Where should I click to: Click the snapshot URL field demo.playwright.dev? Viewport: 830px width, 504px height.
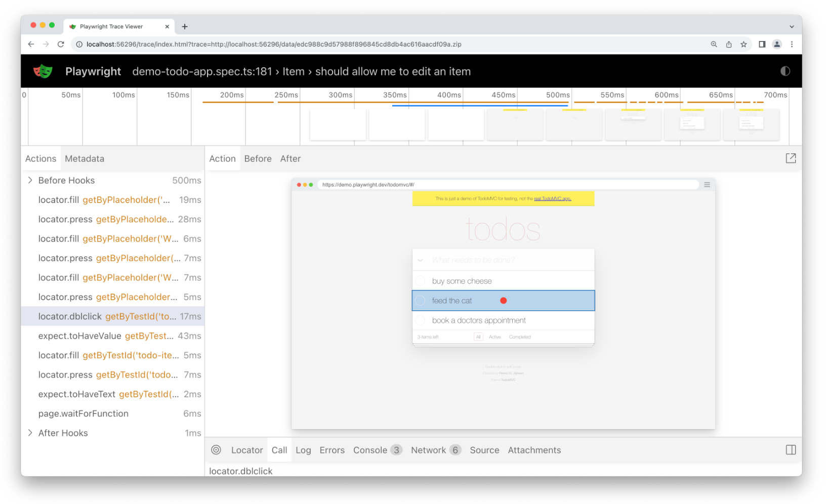pyautogui.click(x=509, y=185)
